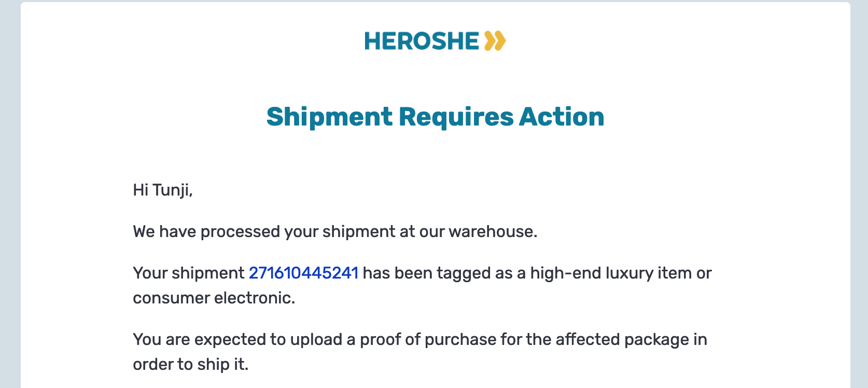The height and width of the screenshot is (388, 868).
Task: Click the HEROSHE logo wordmark
Action: pyautogui.click(x=422, y=41)
